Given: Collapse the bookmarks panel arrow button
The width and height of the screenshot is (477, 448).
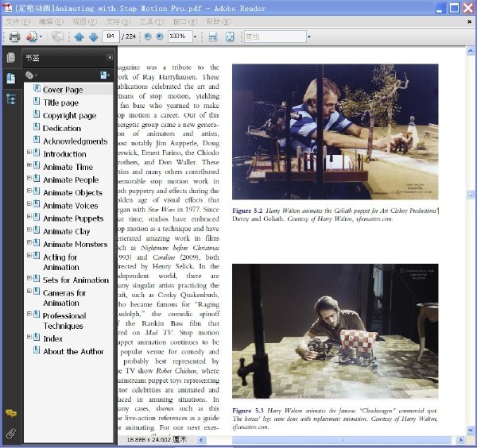Looking at the screenshot, I should pos(110,57).
